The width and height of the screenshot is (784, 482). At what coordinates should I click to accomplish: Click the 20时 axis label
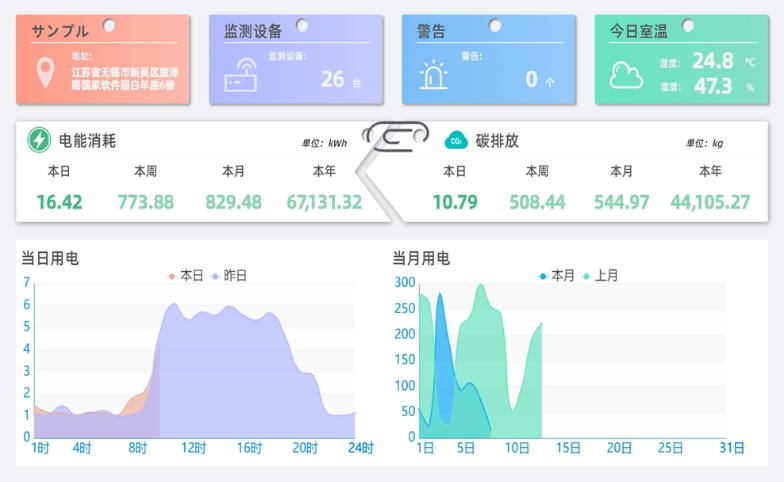pos(305,448)
